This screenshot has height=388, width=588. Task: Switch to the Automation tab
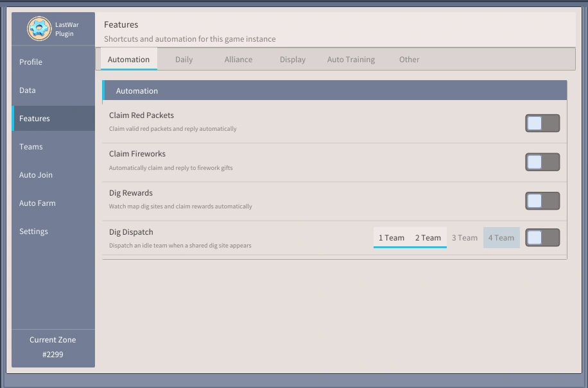128,59
